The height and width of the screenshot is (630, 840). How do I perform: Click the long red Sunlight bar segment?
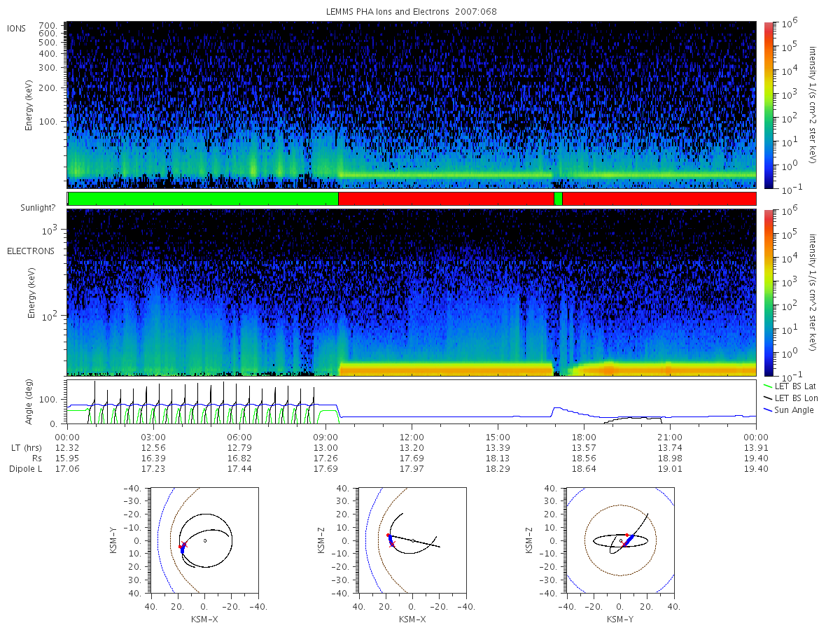point(446,199)
